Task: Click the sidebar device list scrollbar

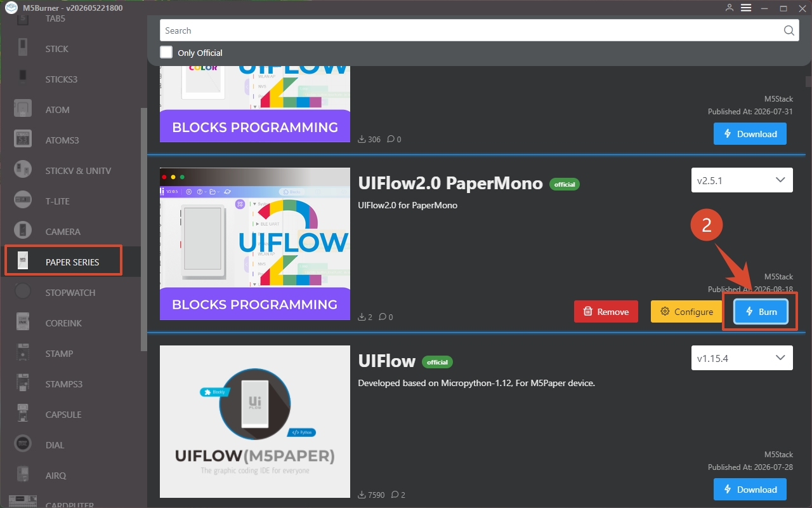Action: (143, 229)
